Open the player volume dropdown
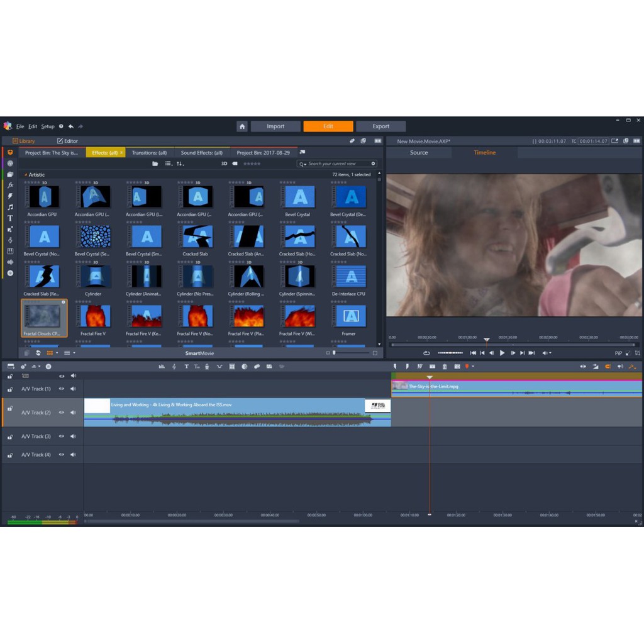 pyautogui.click(x=547, y=353)
